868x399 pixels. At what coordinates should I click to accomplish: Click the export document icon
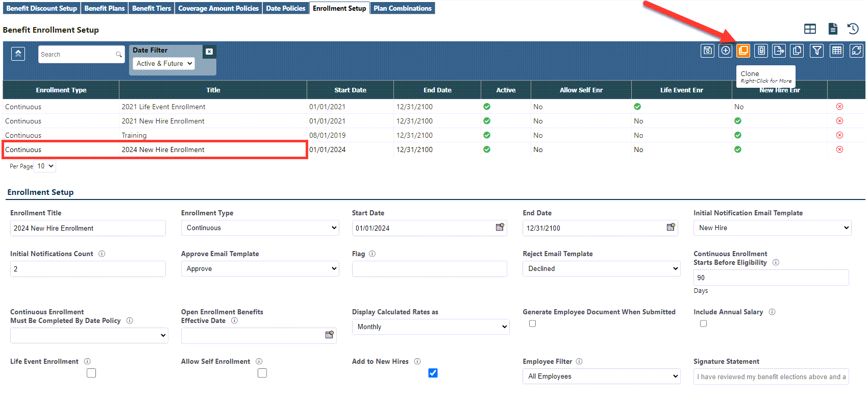[x=779, y=51]
